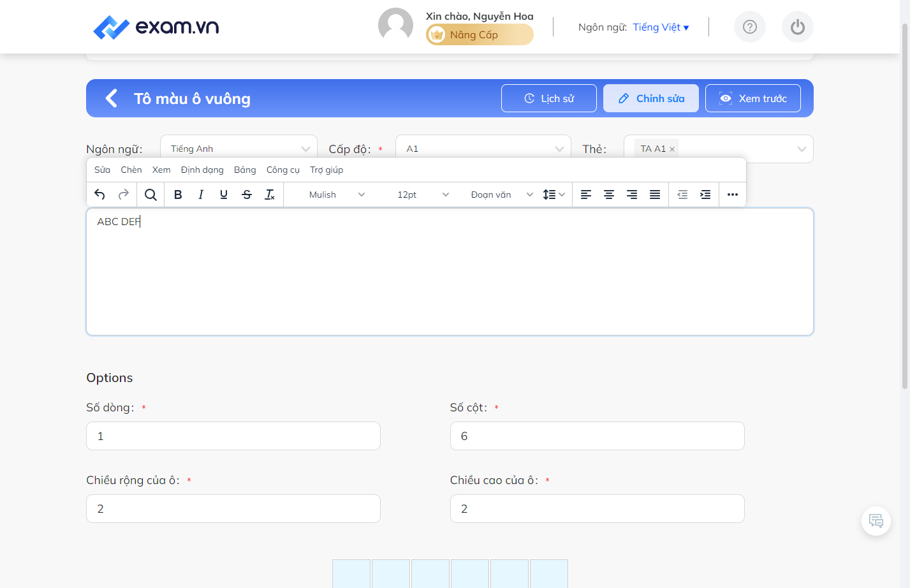The image size is (910, 588).
Task: Toggle italic formatting
Action: (x=201, y=195)
